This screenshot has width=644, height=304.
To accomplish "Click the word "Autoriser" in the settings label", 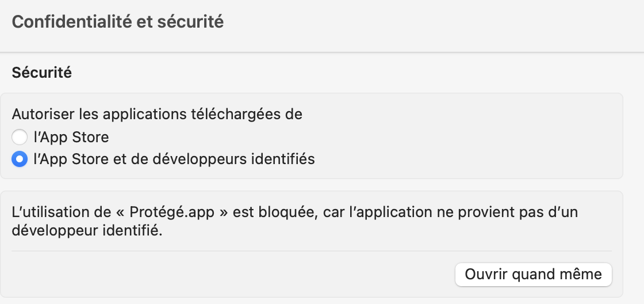I will pos(39,114).
